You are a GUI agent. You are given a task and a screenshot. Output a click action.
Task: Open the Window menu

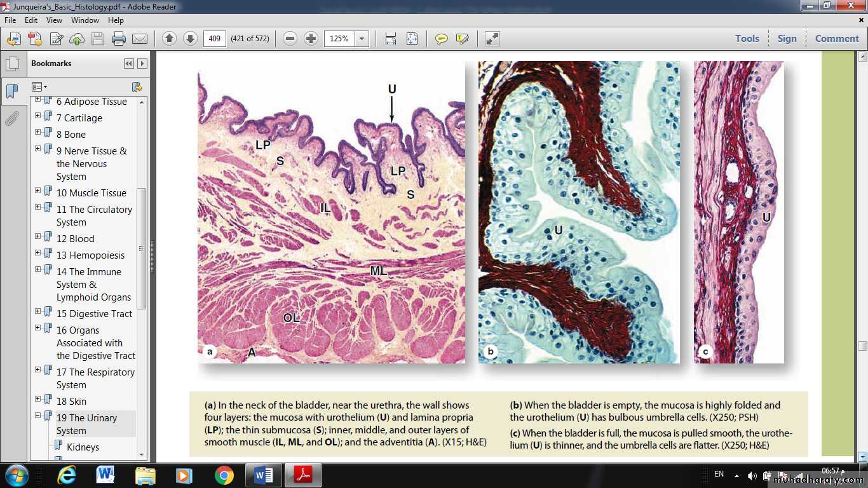85,20
